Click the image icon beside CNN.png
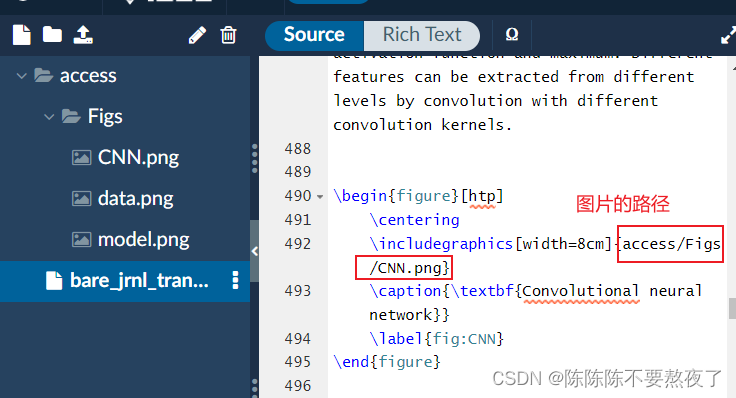 click(81, 157)
